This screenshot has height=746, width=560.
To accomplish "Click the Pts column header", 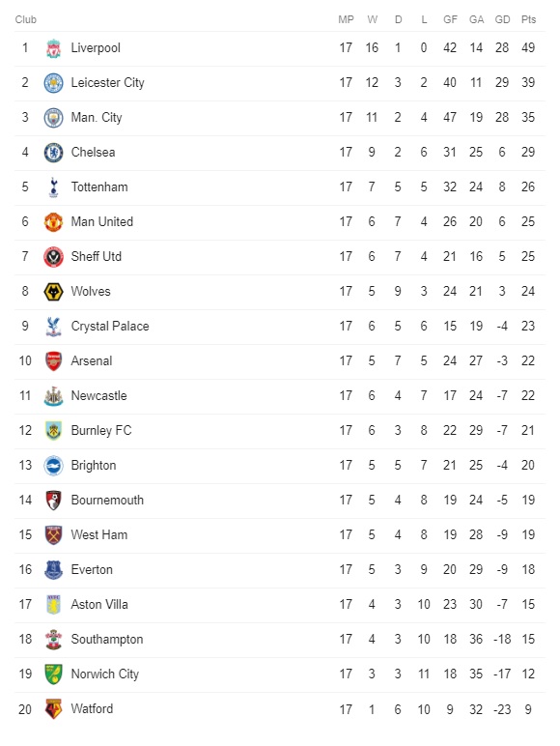I will 528,19.
